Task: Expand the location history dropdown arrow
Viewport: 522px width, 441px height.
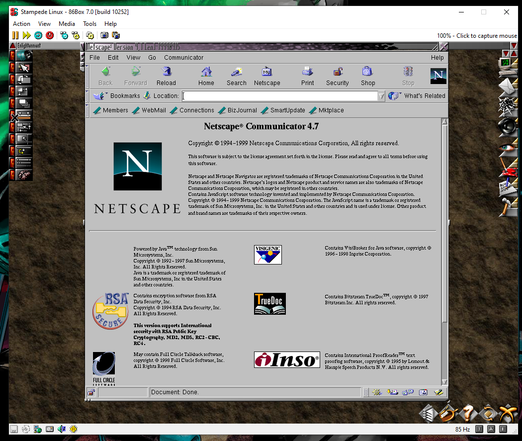Action: tap(381, 96)
